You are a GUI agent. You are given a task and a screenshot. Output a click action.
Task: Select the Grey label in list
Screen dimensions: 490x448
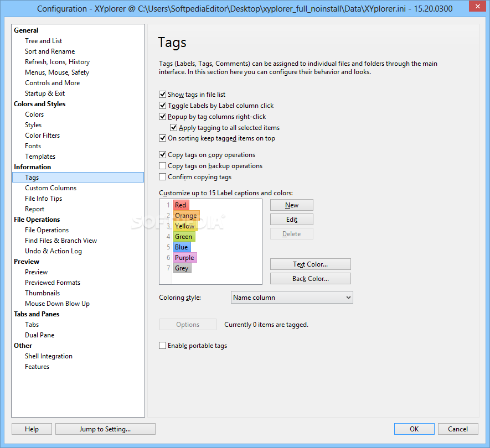pos(182,268)
